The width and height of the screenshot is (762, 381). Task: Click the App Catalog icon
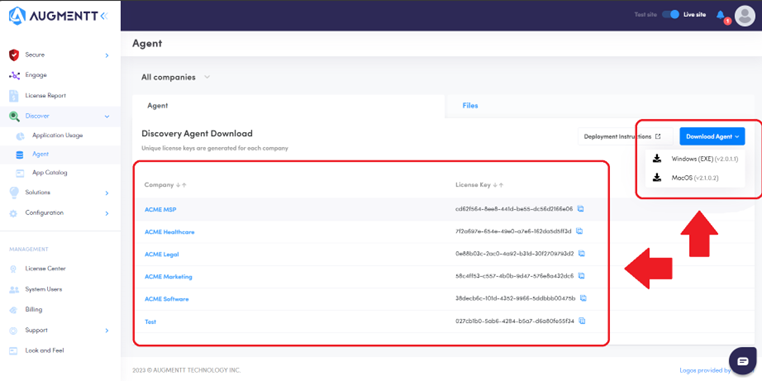(20, 173)
